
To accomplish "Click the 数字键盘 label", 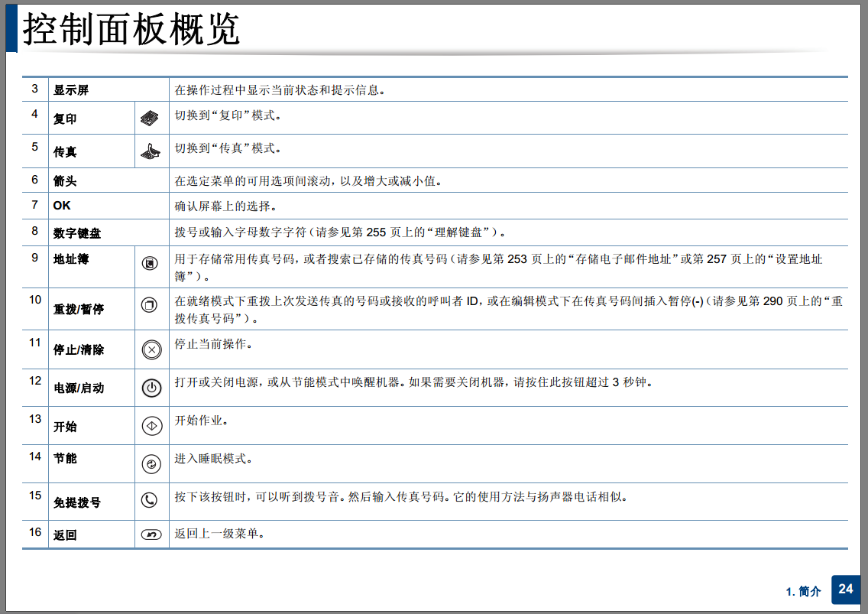I will [77, 232].
